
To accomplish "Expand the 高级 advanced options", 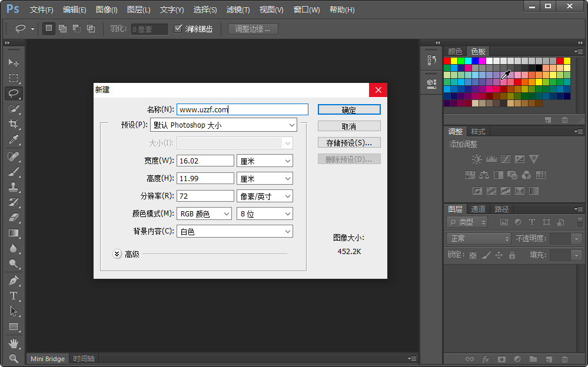I will 117,254.
